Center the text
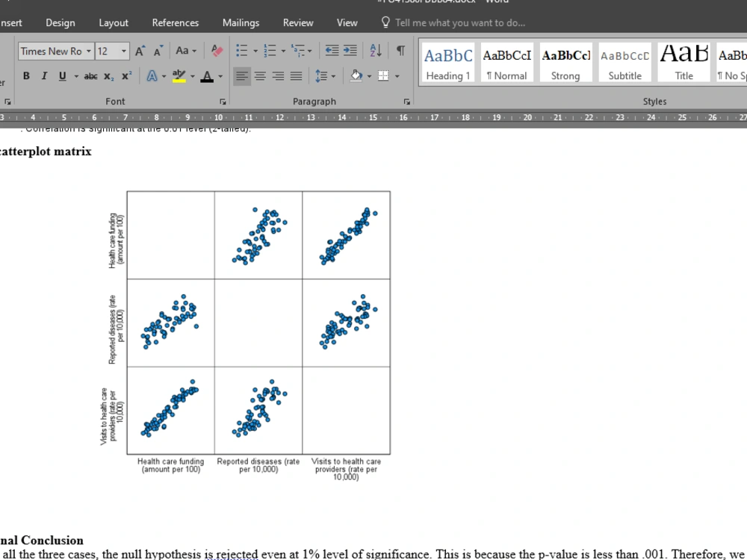The height and width of the screenshot is (560, 747). 260,75
